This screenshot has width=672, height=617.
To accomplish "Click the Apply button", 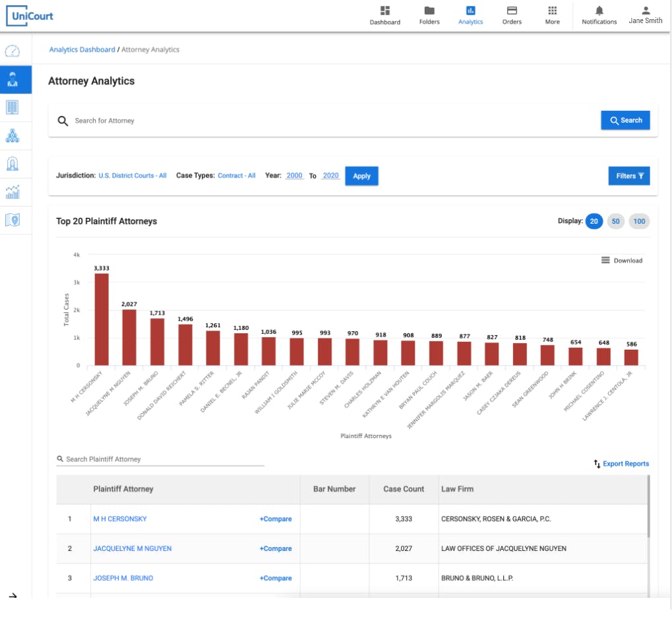I will (361, 176).
